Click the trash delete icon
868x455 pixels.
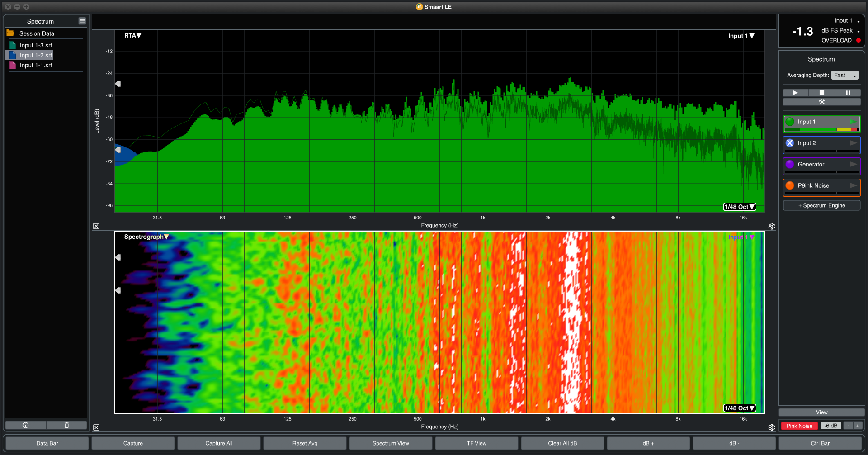(66, 425)
